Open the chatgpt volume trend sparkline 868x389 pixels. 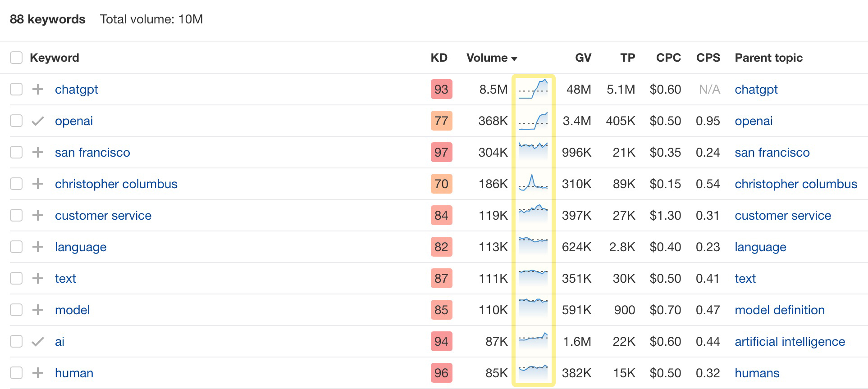(533, 89)
